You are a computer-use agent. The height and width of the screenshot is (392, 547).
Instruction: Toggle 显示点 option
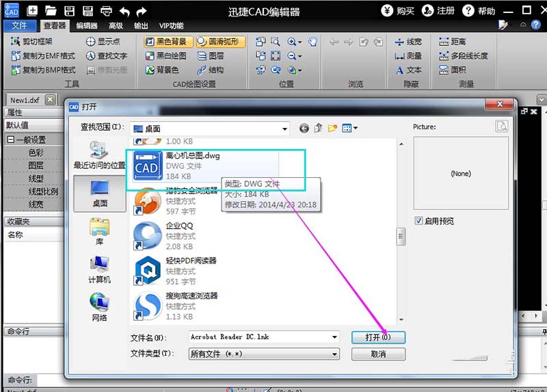pos(103,42)
